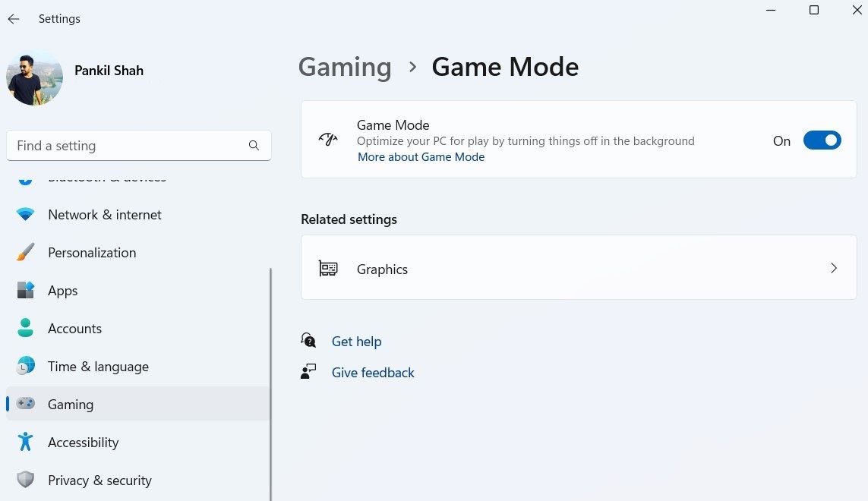Open More about Game Mode link

[421, 157]
